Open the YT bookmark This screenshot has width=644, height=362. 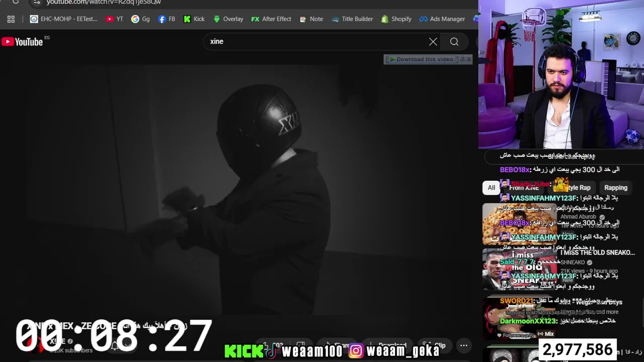[x=115, y=19]
